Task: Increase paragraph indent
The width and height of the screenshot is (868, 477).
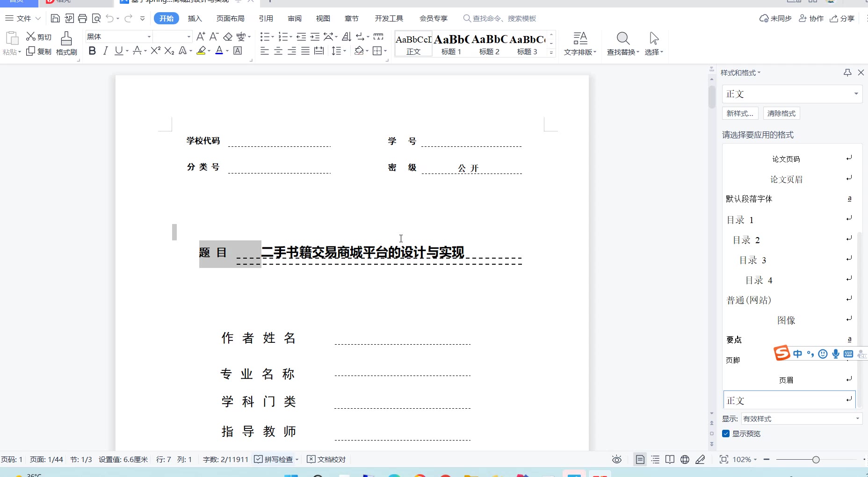Action: [x=315, y=36]
